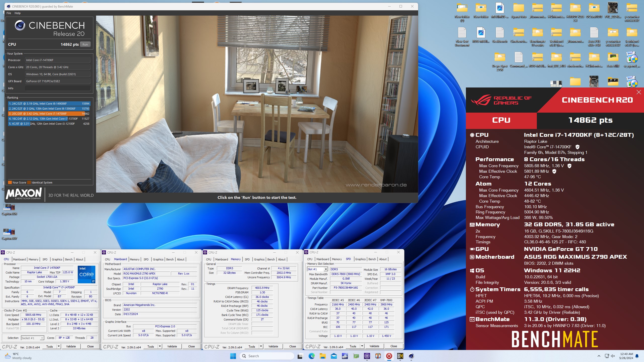Open the green GPU card taskbar icon
This screenshot has height=362, width=644.
(356, 356)
